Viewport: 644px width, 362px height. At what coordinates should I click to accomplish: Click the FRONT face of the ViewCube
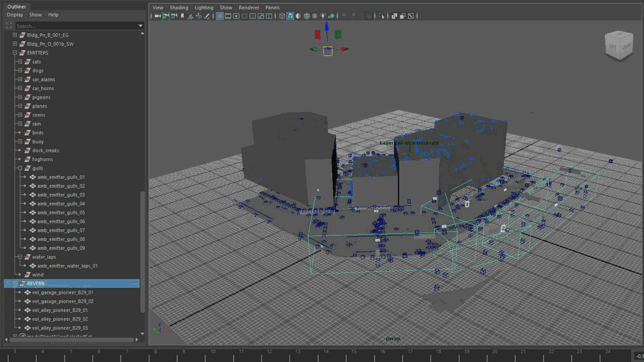626,47
